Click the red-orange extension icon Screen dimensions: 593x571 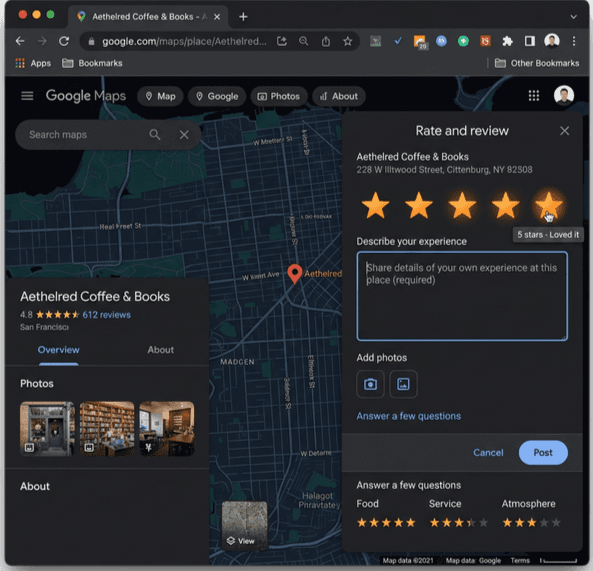point(485,41)
